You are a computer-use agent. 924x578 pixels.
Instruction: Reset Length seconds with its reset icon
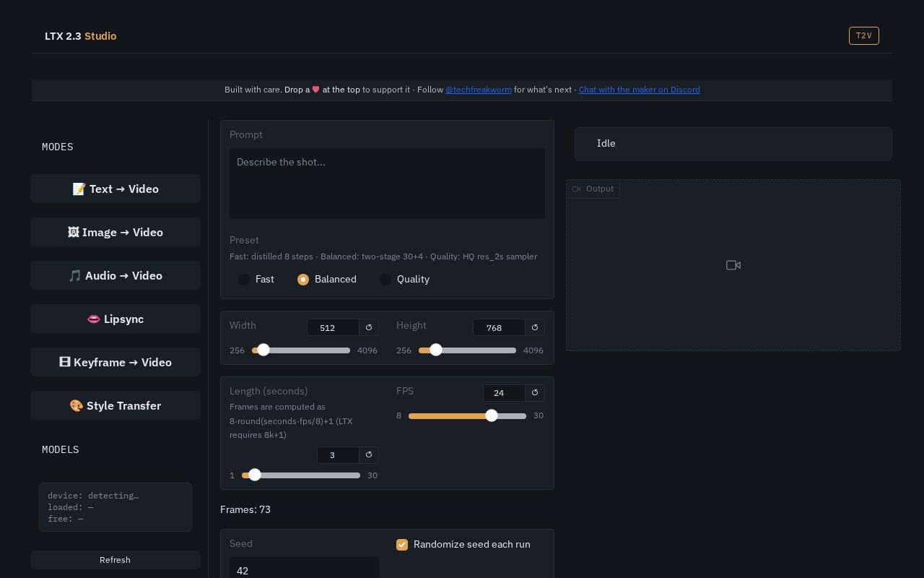(369, 454)
